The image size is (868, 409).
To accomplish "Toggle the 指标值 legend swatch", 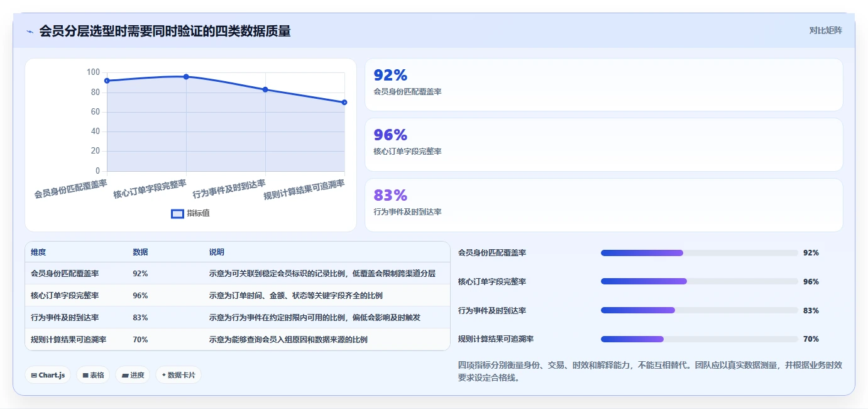I will click(178, 213).
